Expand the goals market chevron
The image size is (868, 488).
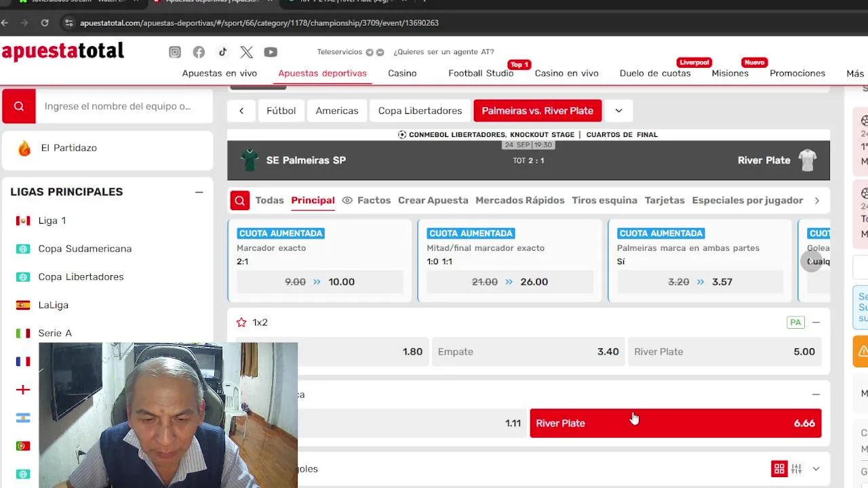pos(816,468)
